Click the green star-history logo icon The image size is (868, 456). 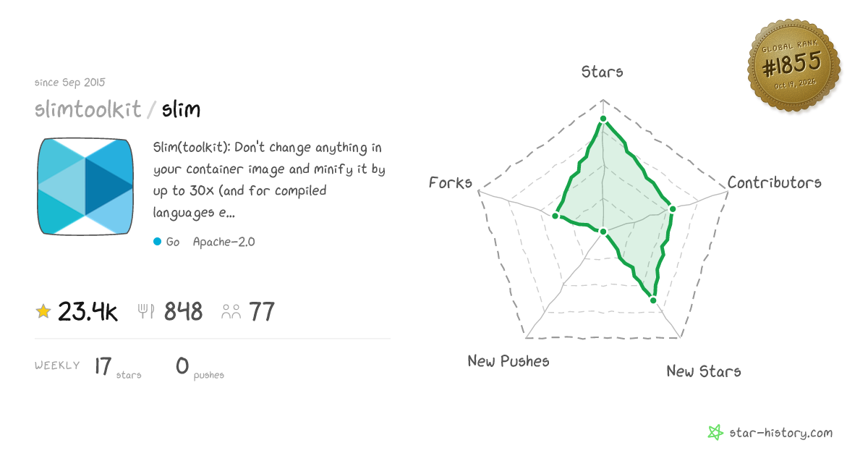click(x=715, y=433)
